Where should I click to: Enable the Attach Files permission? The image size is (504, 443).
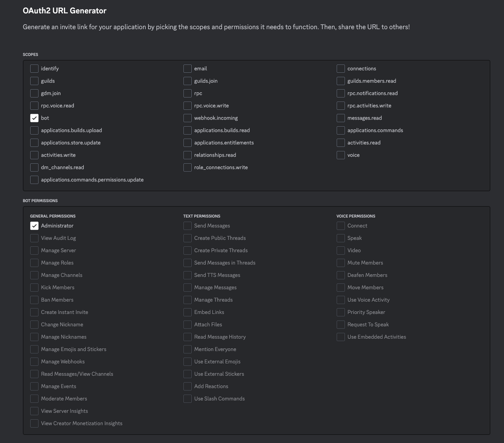pos(187,325)
